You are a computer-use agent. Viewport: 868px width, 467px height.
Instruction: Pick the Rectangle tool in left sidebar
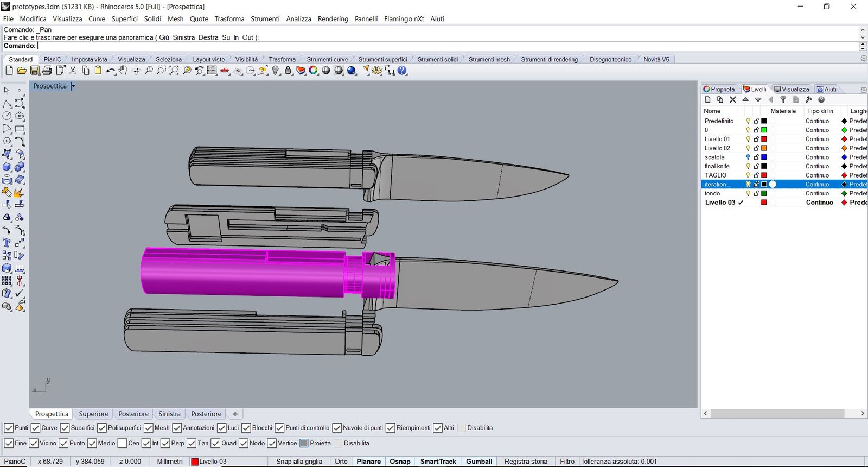pos(20,129)
